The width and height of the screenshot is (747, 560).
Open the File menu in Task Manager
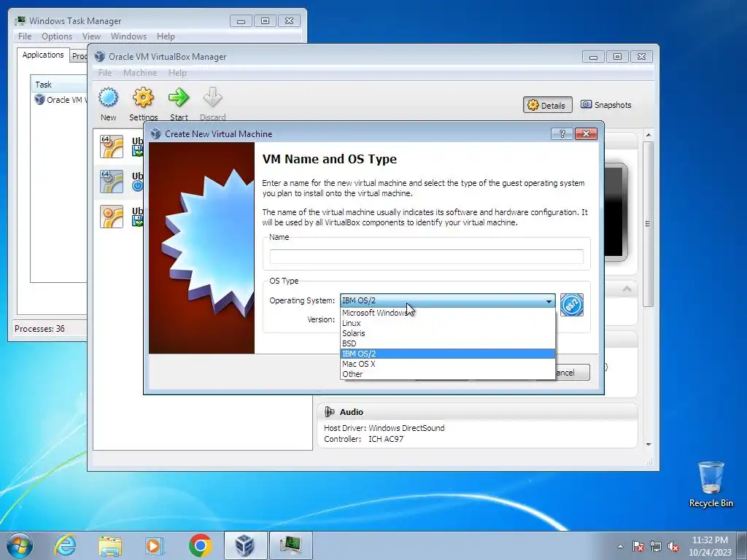(25, 36)
